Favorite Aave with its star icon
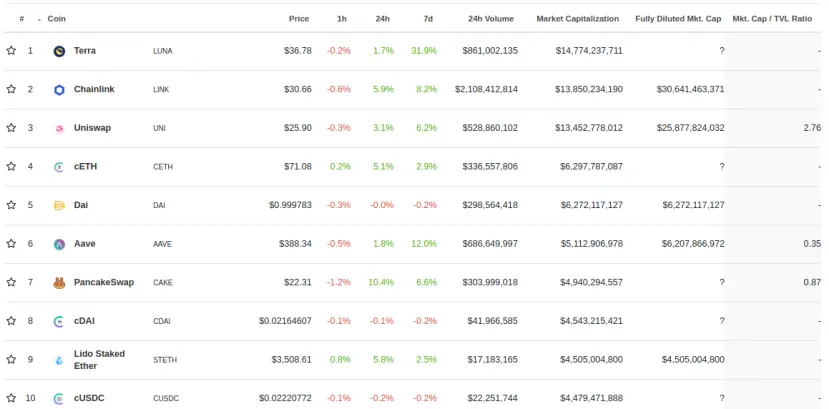 tap(11, 243)
